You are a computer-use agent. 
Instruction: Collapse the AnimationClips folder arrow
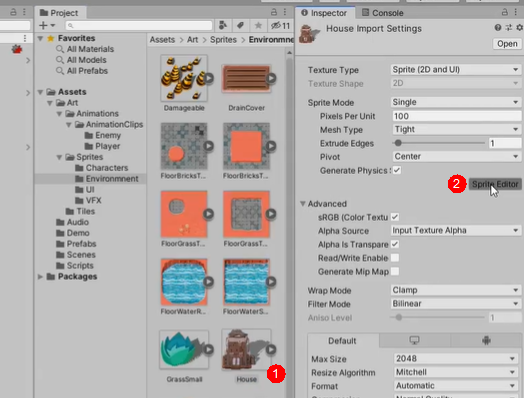[x=69, y=124]
